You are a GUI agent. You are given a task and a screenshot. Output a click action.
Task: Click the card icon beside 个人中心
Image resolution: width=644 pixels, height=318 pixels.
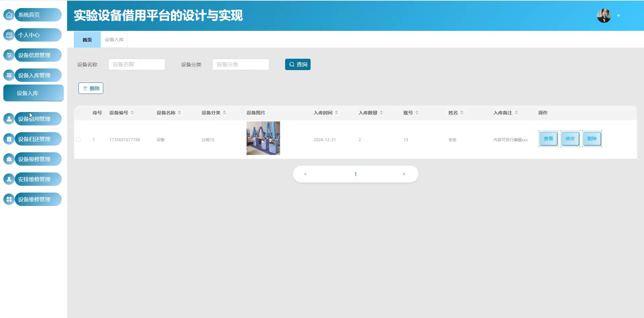coord(9,35)
